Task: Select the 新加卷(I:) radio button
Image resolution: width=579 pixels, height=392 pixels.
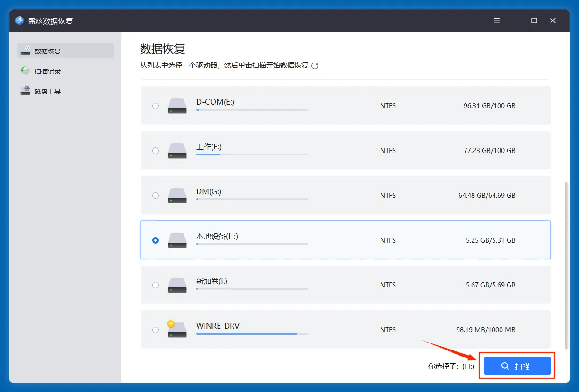Action: pos(155,285)
